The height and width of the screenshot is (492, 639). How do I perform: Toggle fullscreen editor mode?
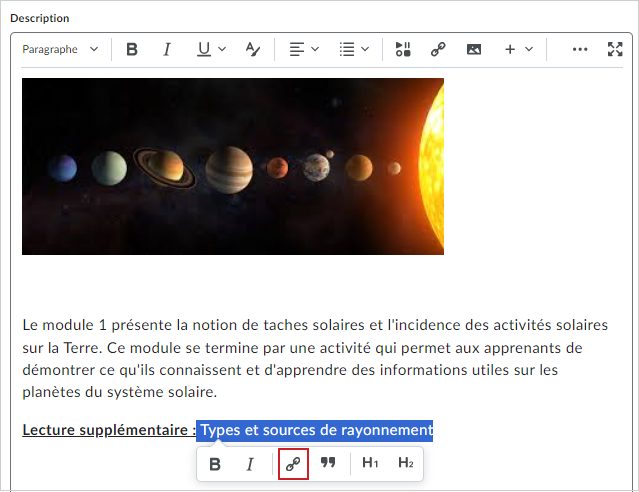(615, 49)
